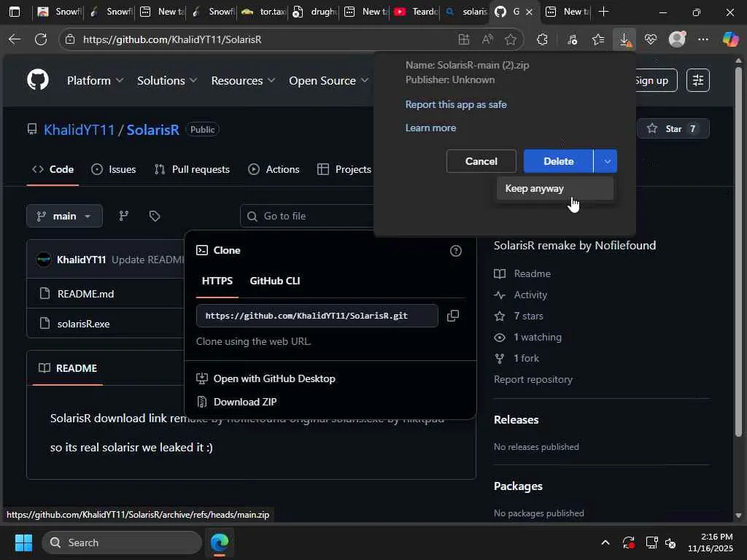Open the Actions tab
747x560 pixels.
coord(274,169)
